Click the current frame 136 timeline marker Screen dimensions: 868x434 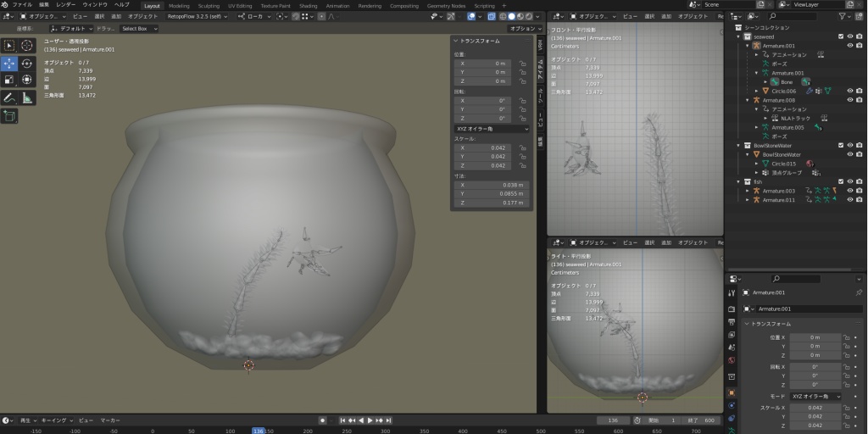[x=258, y=431]
